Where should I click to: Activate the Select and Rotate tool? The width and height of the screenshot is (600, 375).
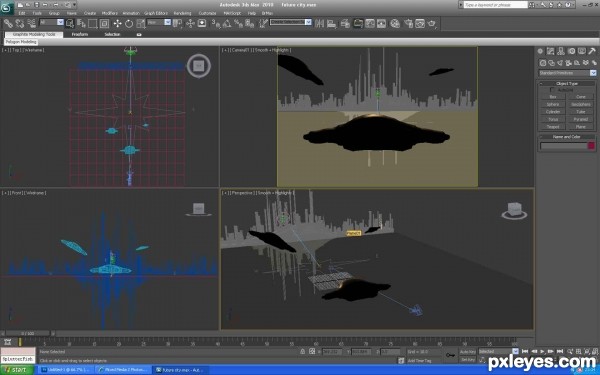pyautogui.click(x=129, y=24)
